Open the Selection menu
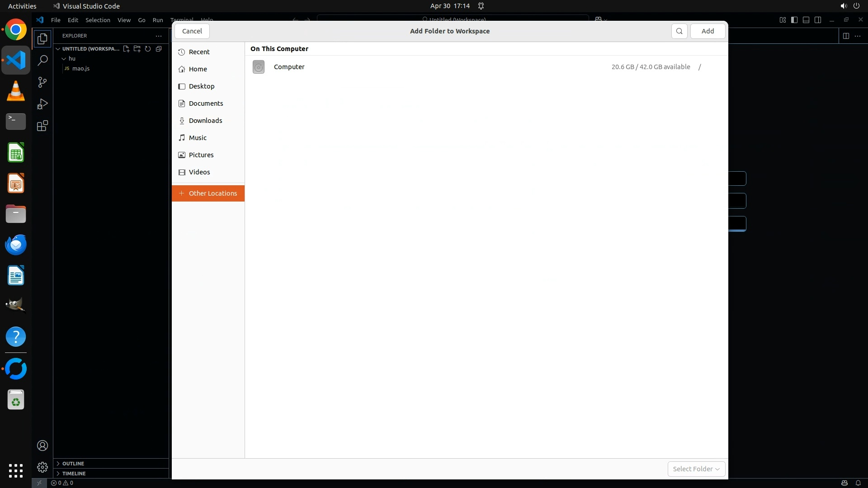Image resolution: width=868 pixels, height=488 pixels. 98,20
